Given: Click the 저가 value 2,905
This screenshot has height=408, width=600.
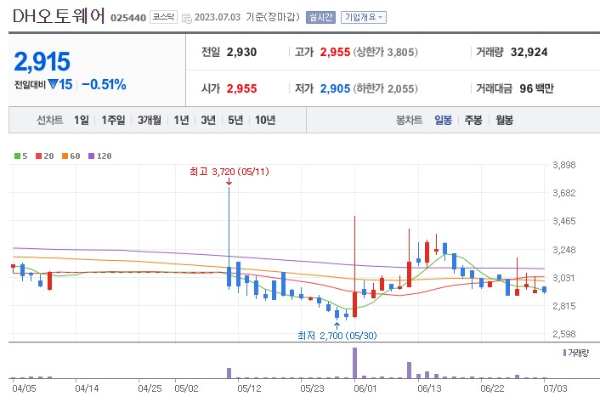Looking at the screenshot, I should [335, 88].
